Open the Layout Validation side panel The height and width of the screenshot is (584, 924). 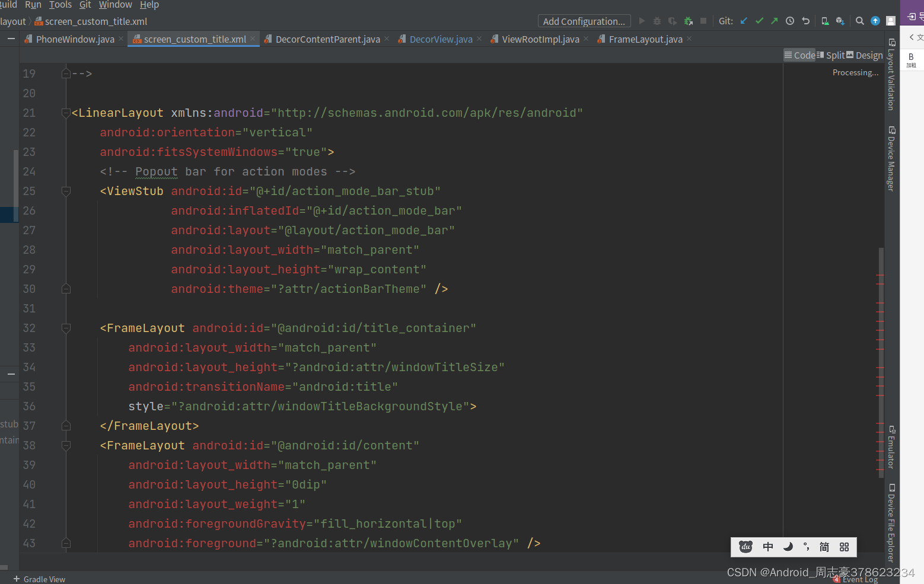(891, 75)
